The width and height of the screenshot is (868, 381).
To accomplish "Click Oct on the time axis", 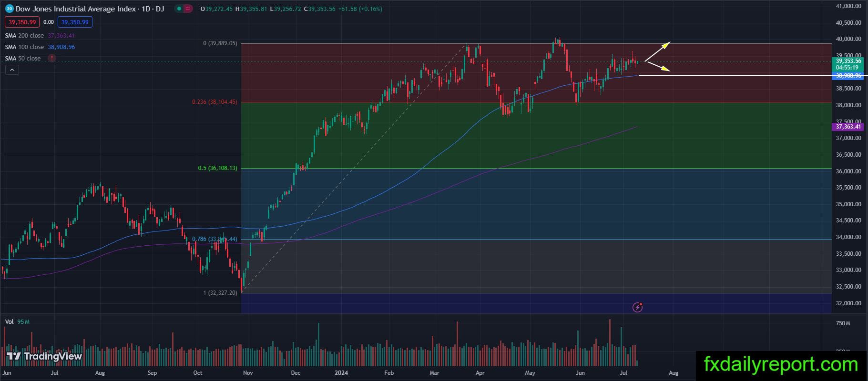I will [x=197, y=373].
